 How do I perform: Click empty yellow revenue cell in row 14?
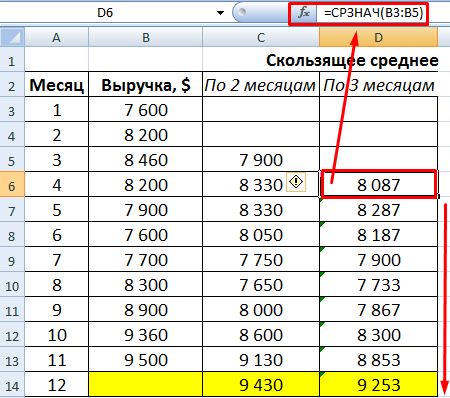pyautogui.click(x=146, y=385)
